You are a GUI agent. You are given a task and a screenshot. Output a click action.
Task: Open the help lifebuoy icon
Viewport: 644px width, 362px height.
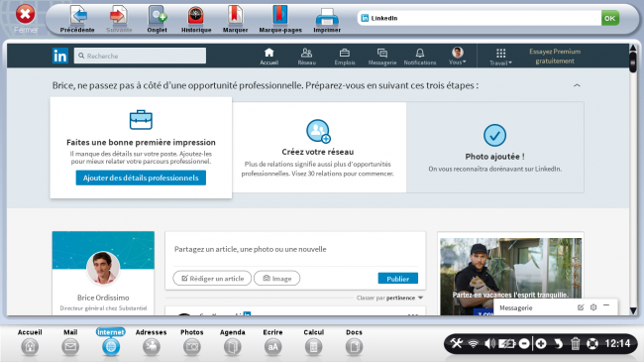point(591,343)
